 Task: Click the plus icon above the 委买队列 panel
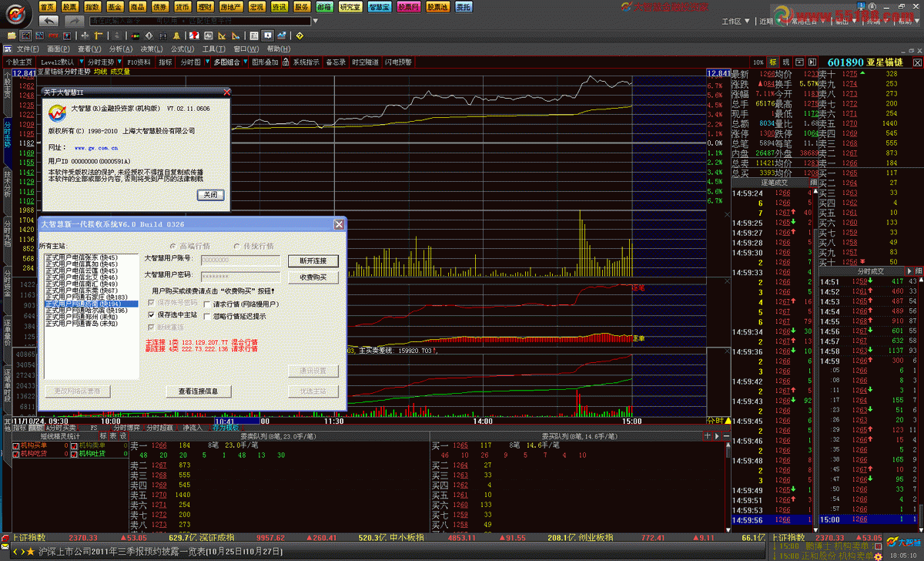point(709,436)
